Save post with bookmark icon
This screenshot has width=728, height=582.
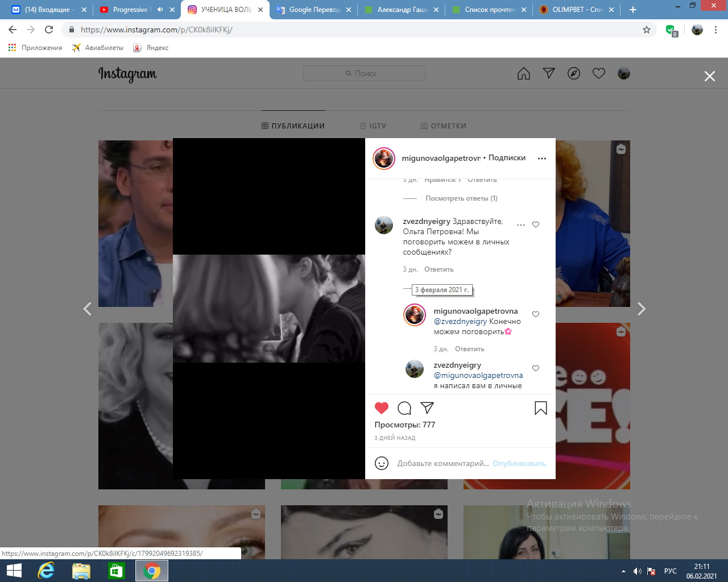pyautogui.click(x=541, y=408)
